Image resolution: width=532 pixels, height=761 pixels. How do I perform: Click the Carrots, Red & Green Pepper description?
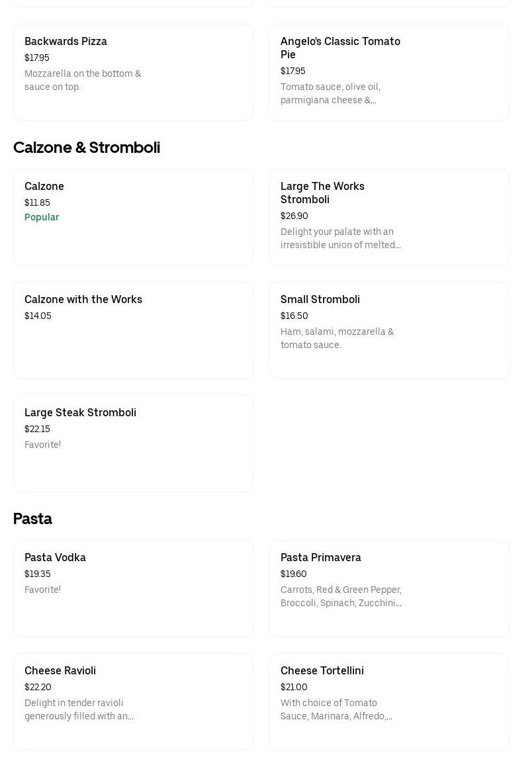pos(341,596)
